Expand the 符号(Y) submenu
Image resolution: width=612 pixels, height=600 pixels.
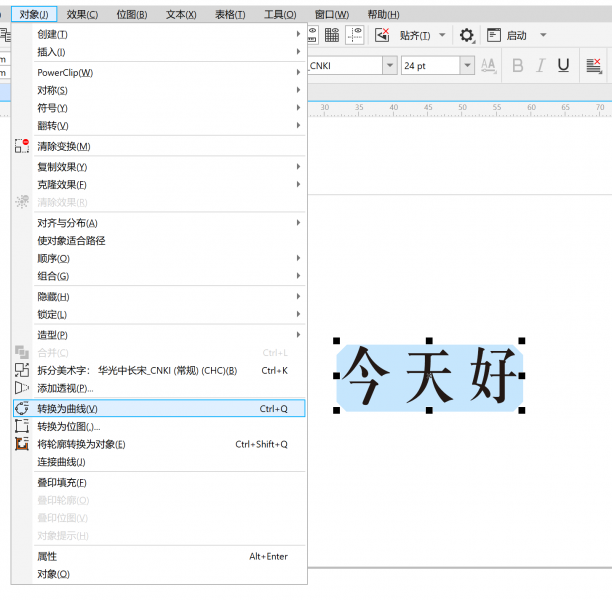coord(169,108)
